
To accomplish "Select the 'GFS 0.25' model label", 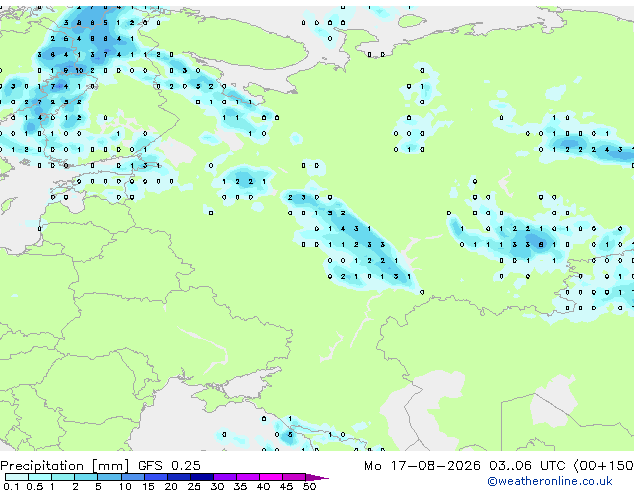I will tap(169, 466).
